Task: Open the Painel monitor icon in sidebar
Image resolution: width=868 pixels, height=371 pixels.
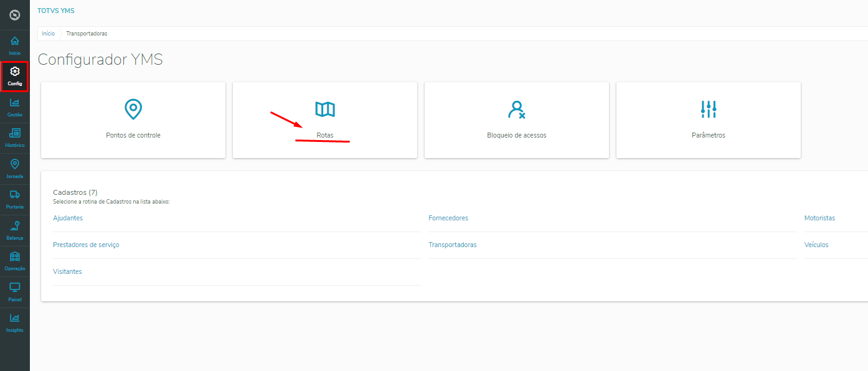Action: click(x=15, y=287)
